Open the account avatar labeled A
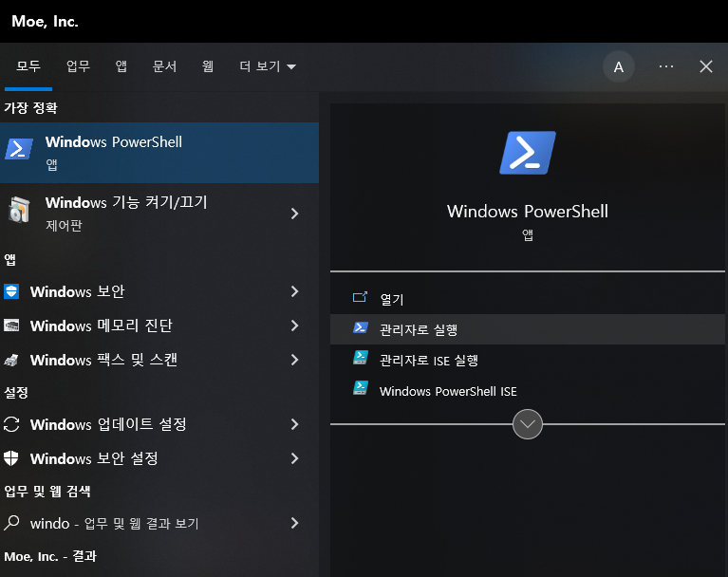 point(619,66)
